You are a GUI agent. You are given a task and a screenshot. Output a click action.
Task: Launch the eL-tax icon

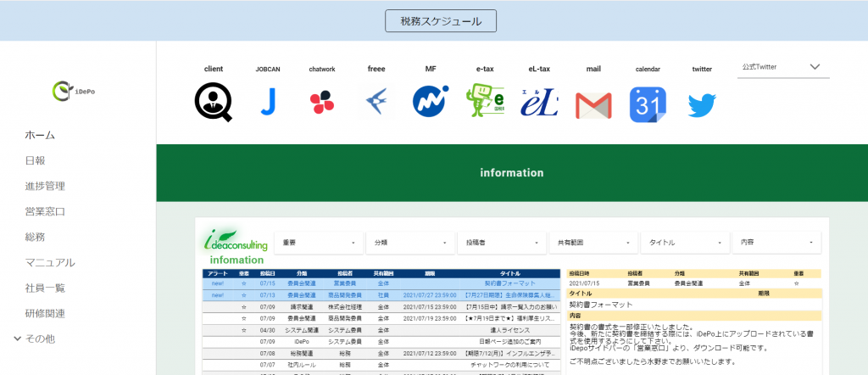pyautogui.click(x=539, y=103)
